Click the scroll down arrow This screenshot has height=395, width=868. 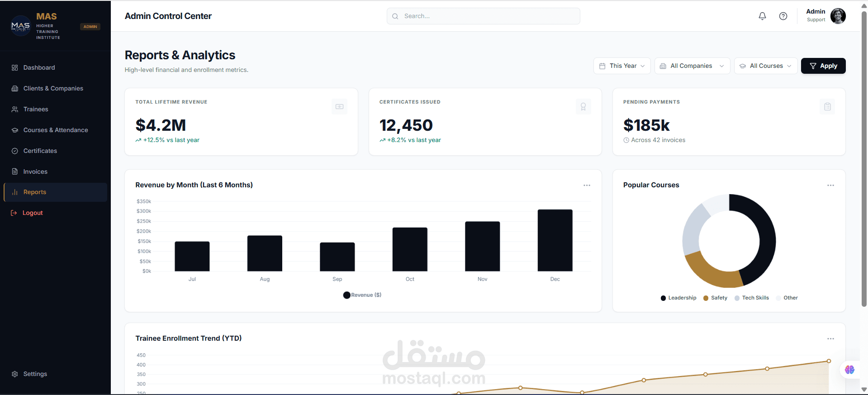pos(864,390)
